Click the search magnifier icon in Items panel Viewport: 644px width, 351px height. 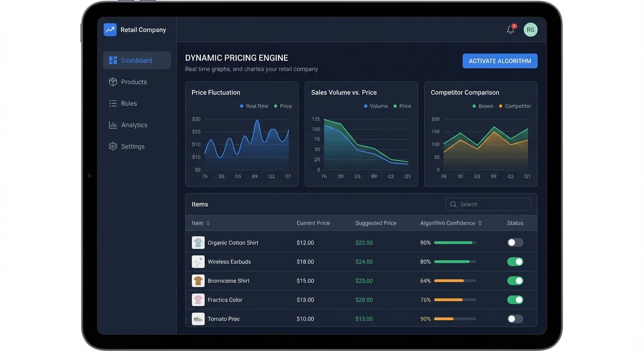(x=453, y=204)
